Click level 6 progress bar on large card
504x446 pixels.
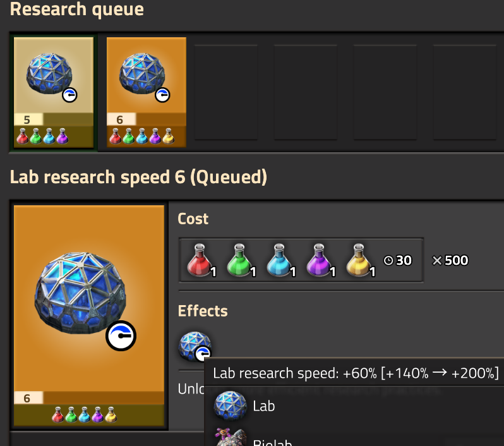click(89, 398)
